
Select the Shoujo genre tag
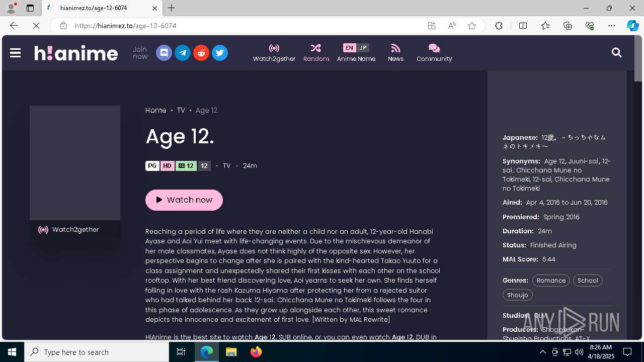(x=517, y=295)
